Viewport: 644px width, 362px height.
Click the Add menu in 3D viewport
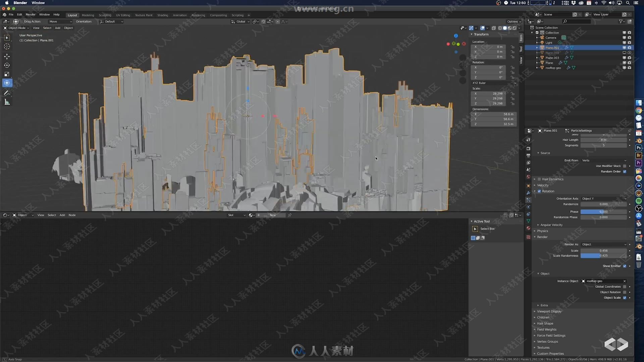57,27
